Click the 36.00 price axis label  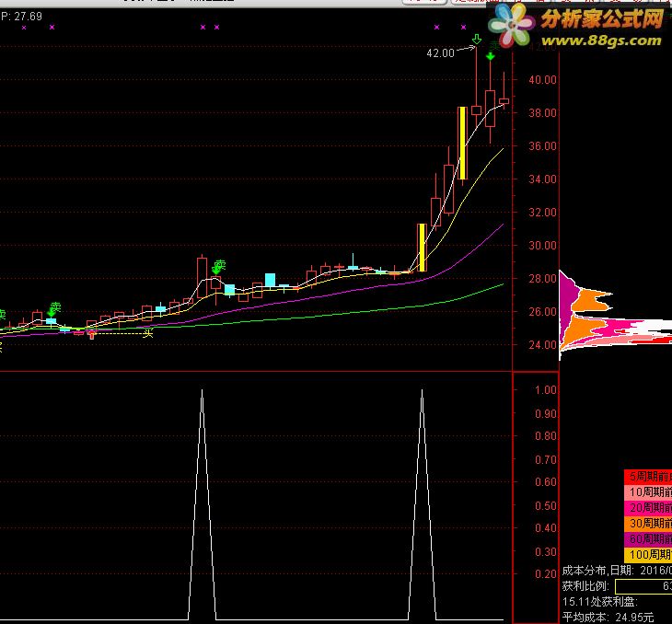542,146
